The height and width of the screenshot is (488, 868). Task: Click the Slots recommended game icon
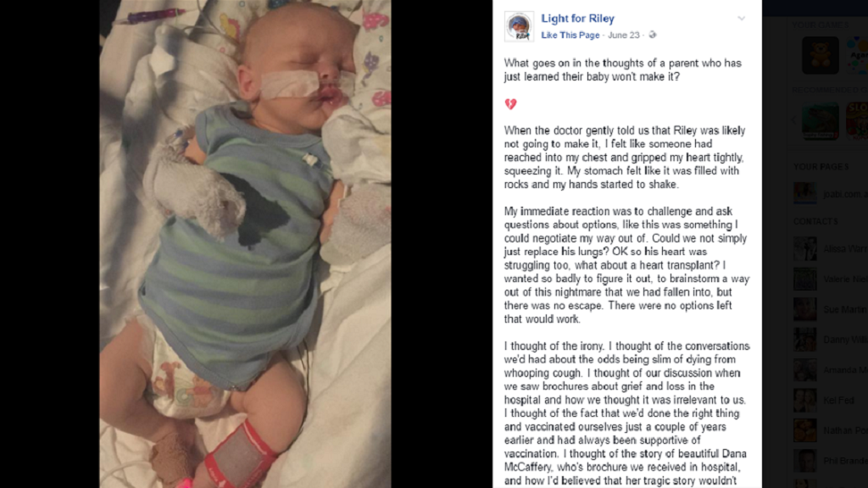pyautogui.click(x=857, y=120)
